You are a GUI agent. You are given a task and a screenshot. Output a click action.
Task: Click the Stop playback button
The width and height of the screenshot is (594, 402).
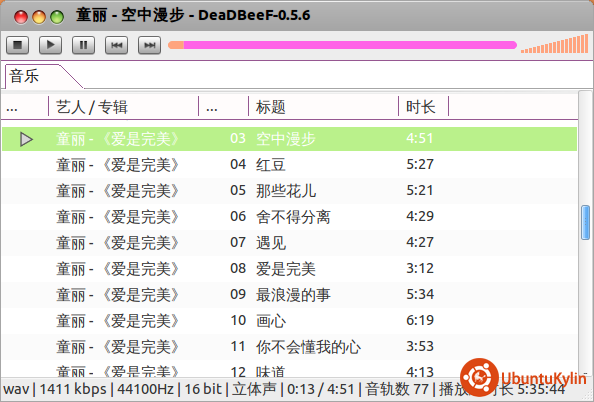(17, 45)
